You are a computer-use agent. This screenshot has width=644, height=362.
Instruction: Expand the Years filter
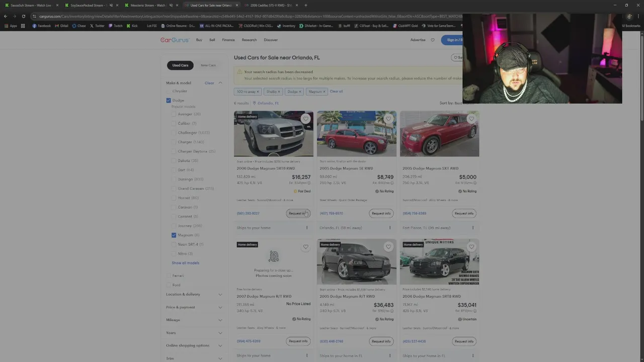(x=194, y=333)
